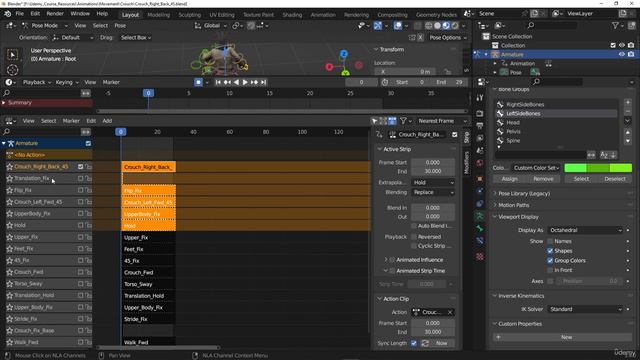
Task: Select the box select tool in viewport
Action: (x=13, y=55)
